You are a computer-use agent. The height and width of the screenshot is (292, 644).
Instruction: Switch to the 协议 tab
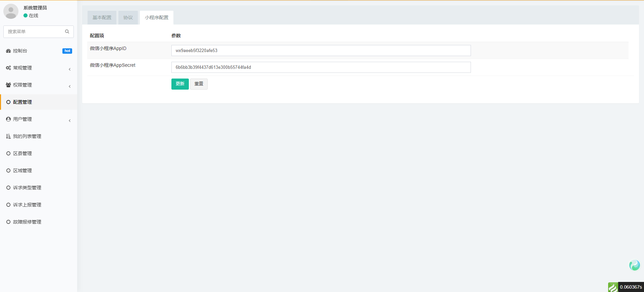pos(128,17)
